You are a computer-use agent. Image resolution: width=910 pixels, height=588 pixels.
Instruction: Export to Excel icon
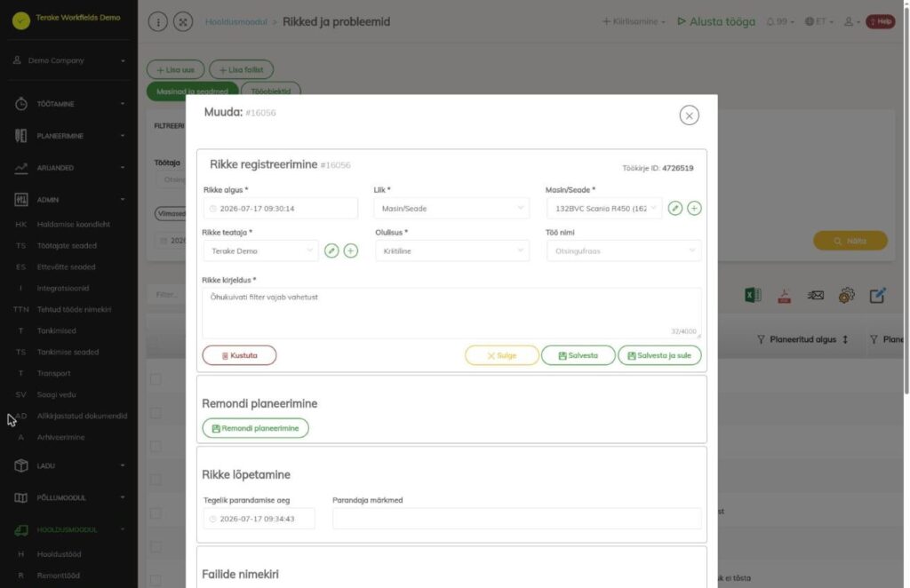pyautogui.click(x=753, y=295)
